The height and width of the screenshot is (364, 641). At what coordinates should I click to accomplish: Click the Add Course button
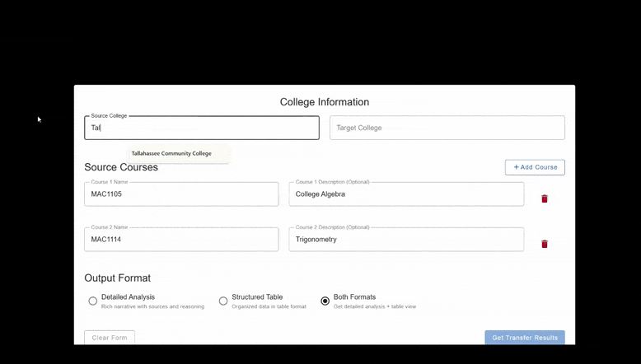pyautogui.click(x=535, y=167)
